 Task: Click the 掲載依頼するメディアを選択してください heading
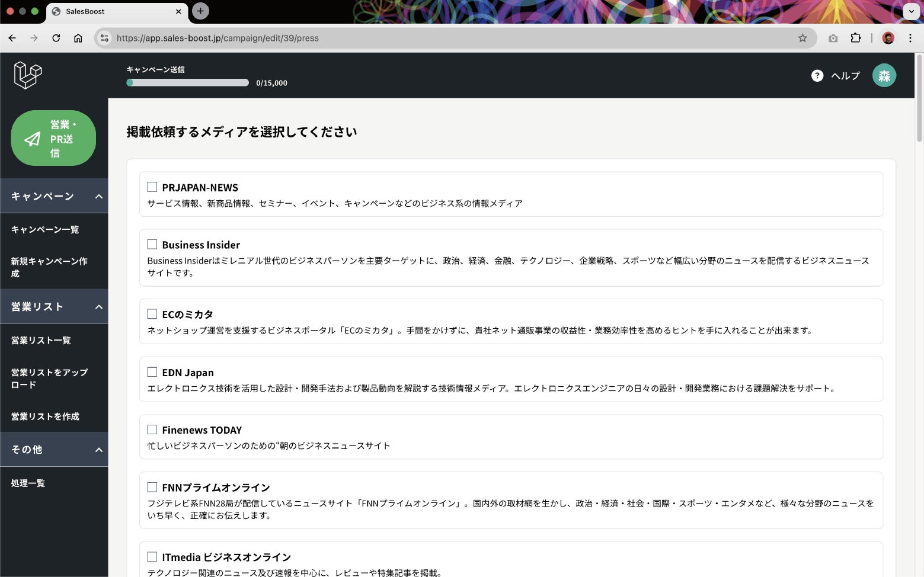point(242,132)
